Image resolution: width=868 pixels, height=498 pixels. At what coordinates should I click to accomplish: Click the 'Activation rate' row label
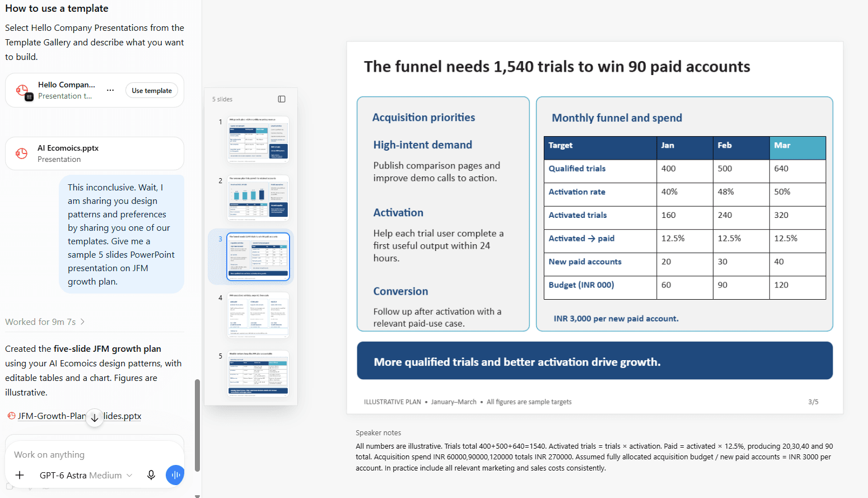point(577,192)
